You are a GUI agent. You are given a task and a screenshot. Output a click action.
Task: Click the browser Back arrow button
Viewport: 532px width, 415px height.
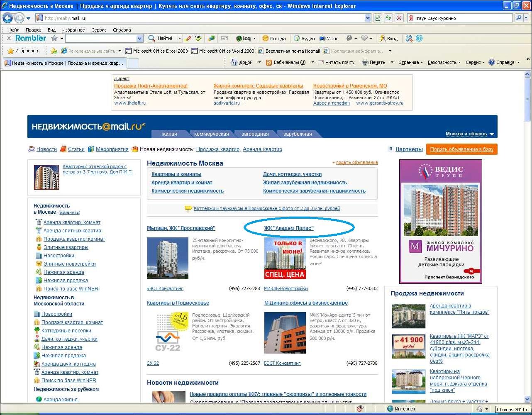click(7, 18)
